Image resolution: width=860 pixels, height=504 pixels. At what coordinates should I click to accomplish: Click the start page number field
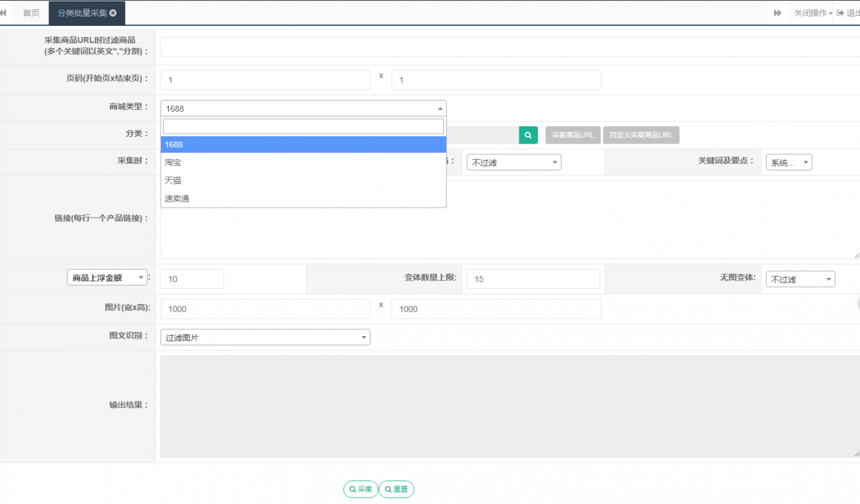tap(265, 80)
